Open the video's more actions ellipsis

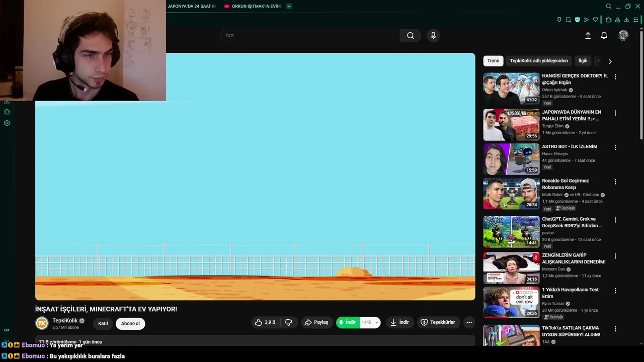click(469, 322)
